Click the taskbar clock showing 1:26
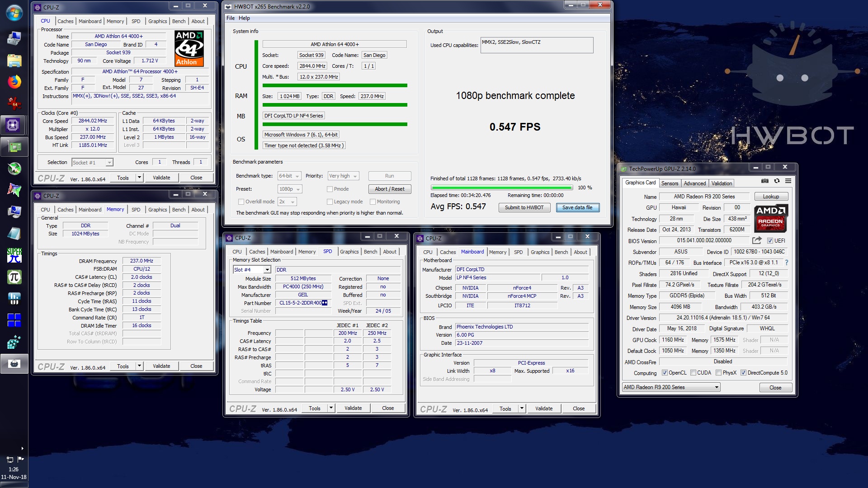The image size is (868, 488). 14,469
